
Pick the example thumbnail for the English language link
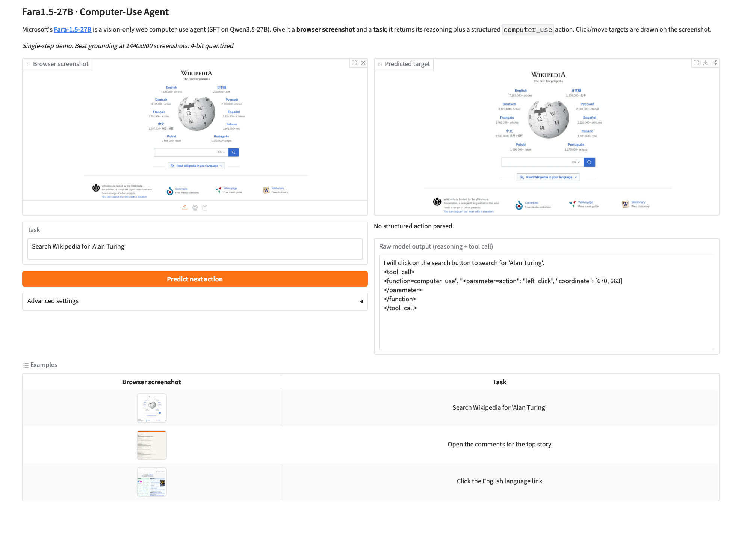pos(152,482)
